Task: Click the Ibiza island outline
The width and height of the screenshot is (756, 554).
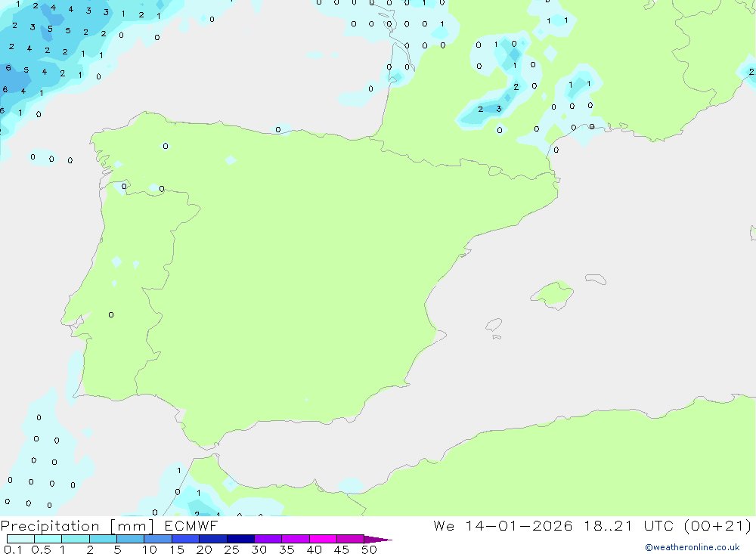Action: [494, 325]
